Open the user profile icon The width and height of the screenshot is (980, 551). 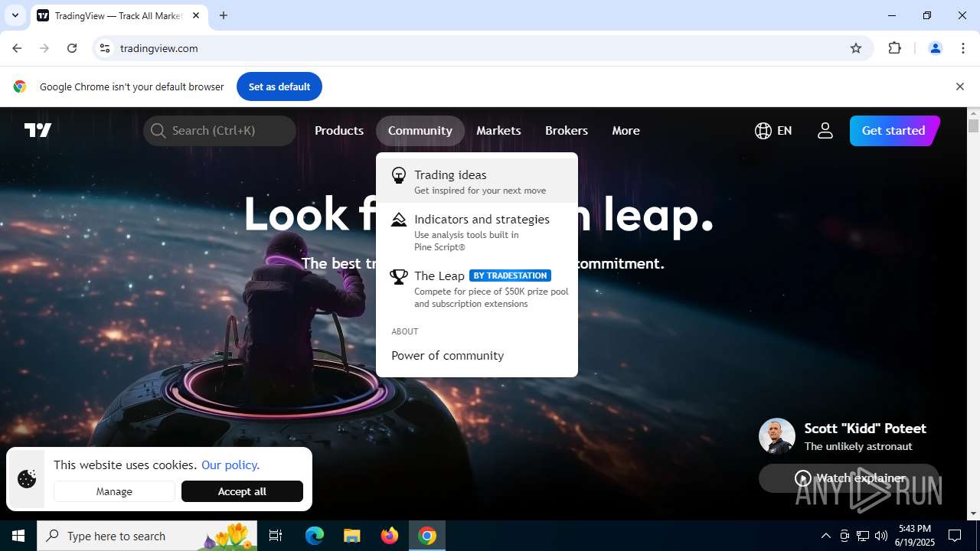825,131
